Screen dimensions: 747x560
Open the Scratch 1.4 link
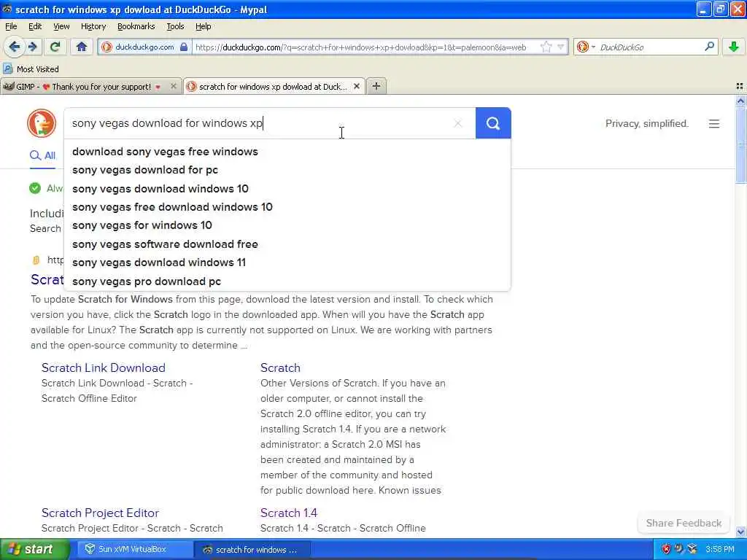289,513
